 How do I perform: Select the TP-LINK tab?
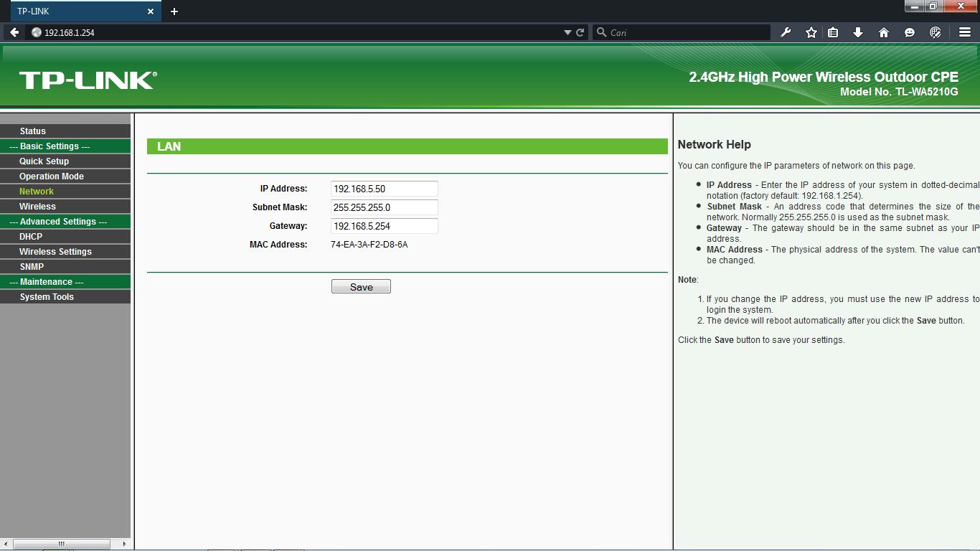[85, 11]
